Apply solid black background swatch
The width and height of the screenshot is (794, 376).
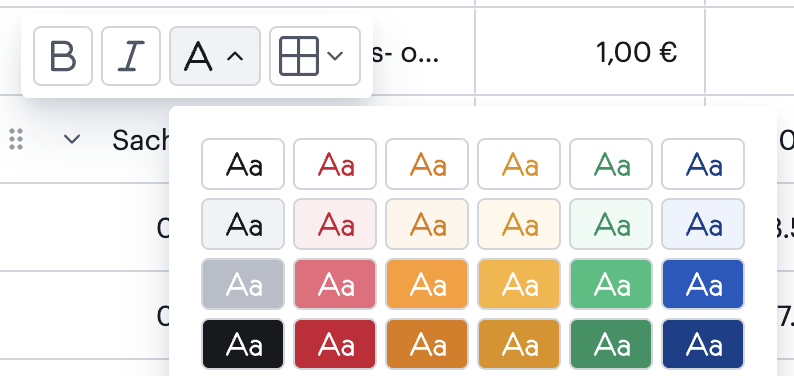tap(243, 344)
